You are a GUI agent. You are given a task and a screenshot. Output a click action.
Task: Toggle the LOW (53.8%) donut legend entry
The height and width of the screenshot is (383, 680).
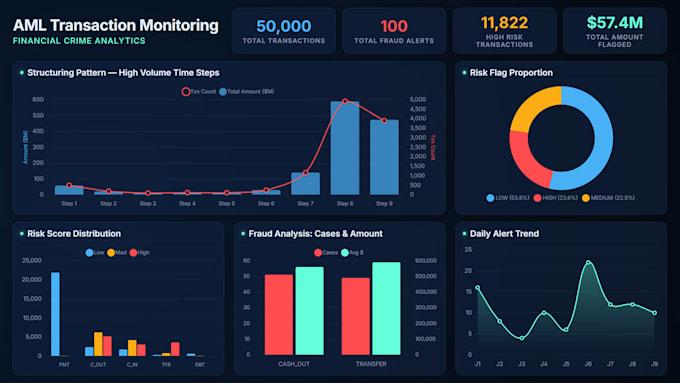(508, 198)
